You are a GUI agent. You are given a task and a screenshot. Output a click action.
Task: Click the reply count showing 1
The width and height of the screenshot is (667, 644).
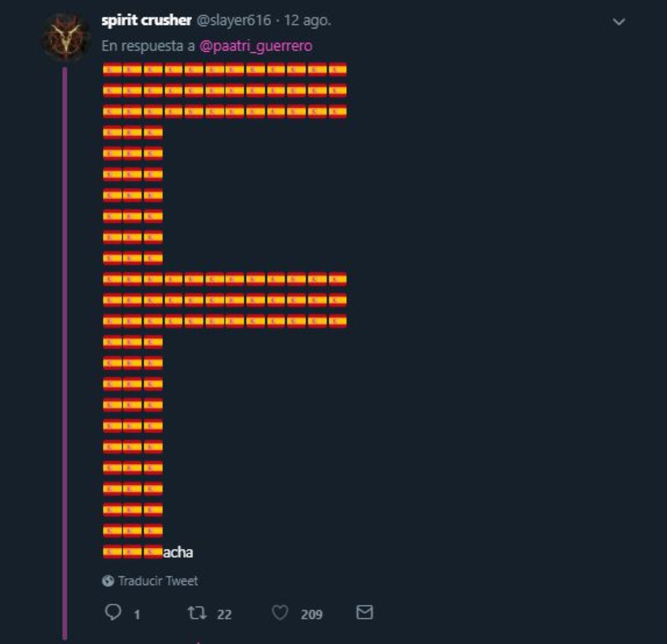click(137, 615)
